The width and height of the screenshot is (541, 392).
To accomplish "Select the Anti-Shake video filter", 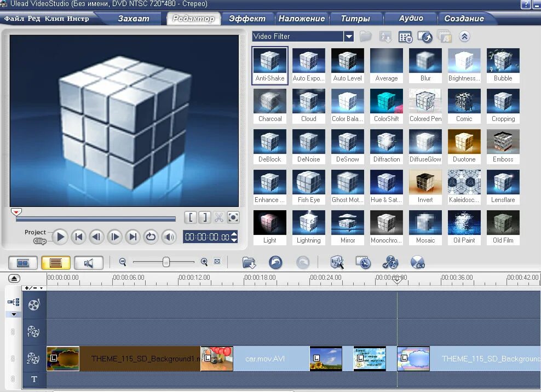I will pyautogui.click(x=269, y=65).
